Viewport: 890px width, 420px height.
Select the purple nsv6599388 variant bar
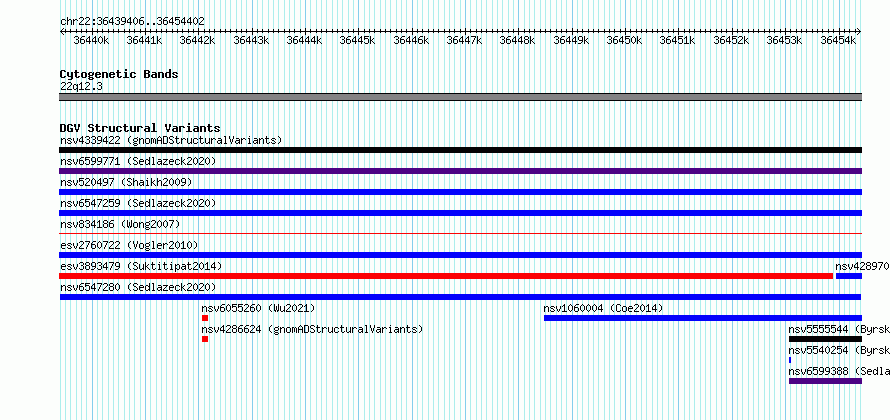coord(825,381)
